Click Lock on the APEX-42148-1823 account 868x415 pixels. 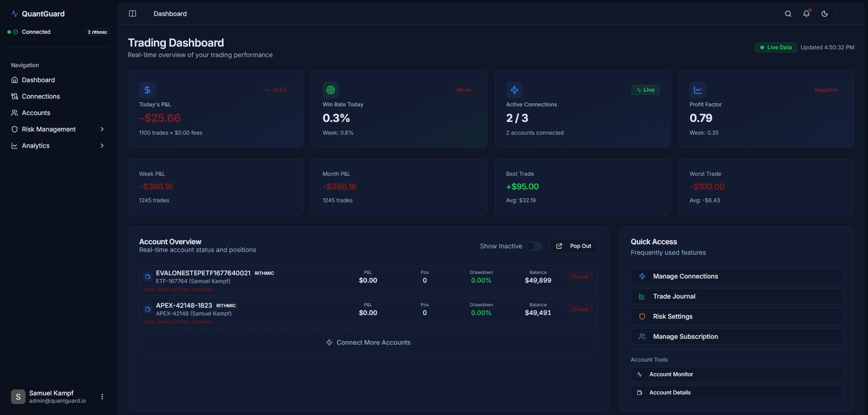579,309
